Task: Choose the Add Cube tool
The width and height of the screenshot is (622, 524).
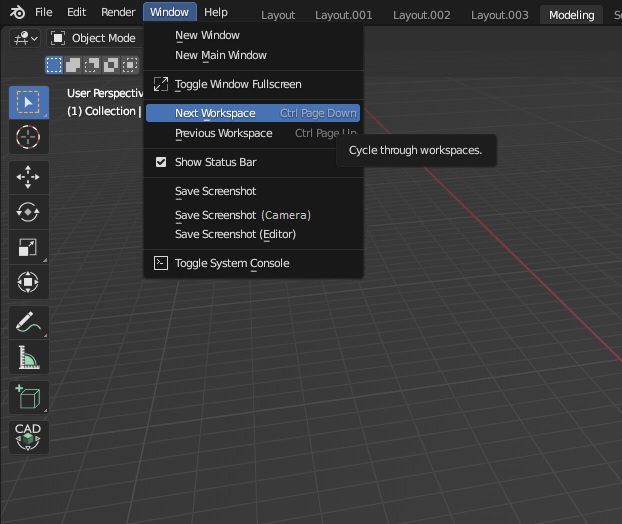Action: pyautogui.click(x=28, y=397)
